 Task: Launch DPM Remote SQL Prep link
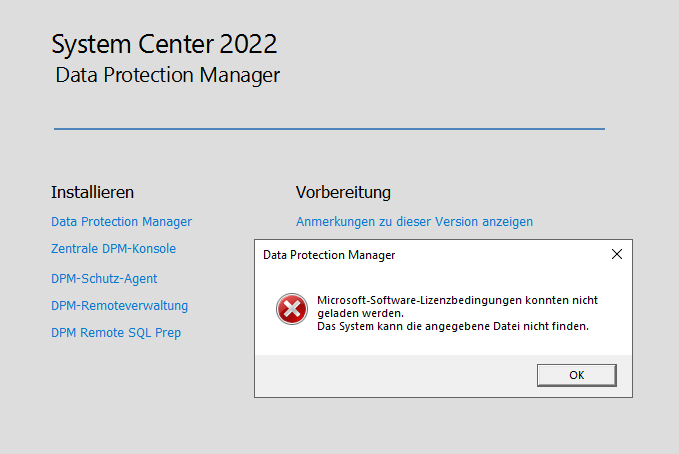[x=116, y=333]
